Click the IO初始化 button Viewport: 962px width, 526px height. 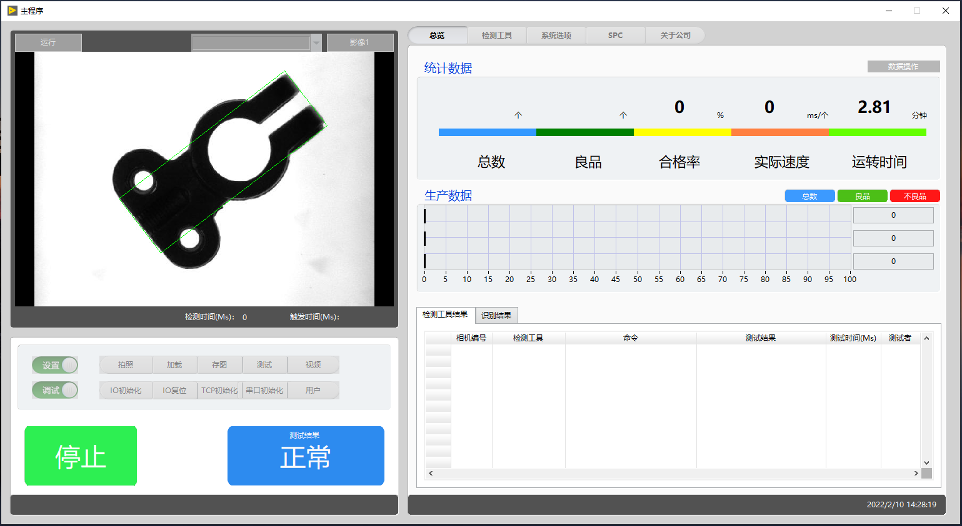pos(124,390)
